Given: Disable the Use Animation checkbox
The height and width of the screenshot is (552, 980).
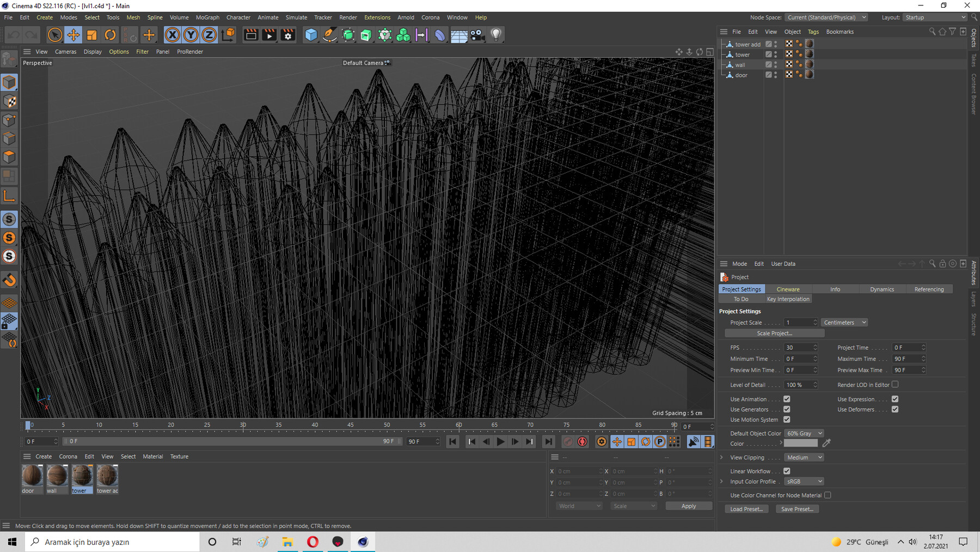Looking at the screenshot, I should click(x=787, y=399).
